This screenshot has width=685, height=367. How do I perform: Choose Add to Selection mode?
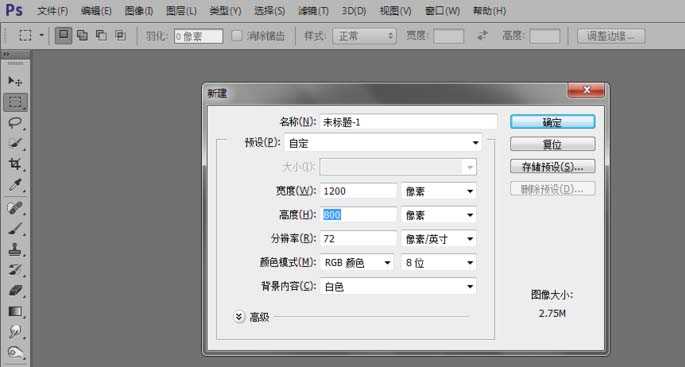(x=82, y=35)
